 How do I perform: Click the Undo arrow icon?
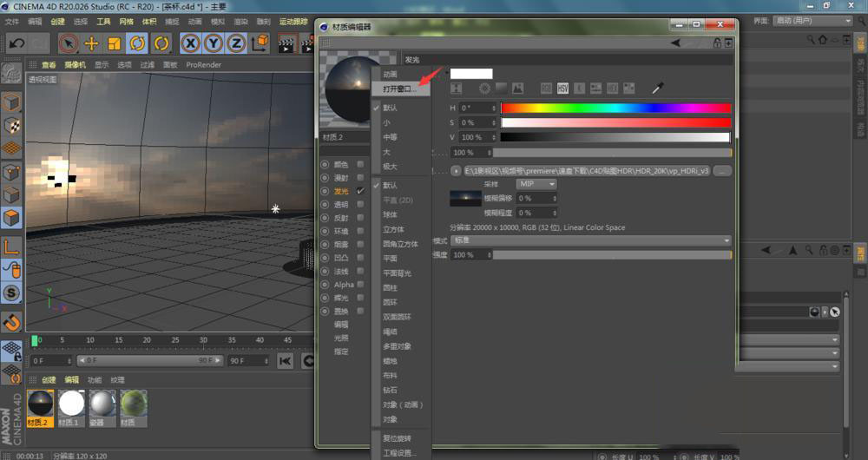pos(16,43)
